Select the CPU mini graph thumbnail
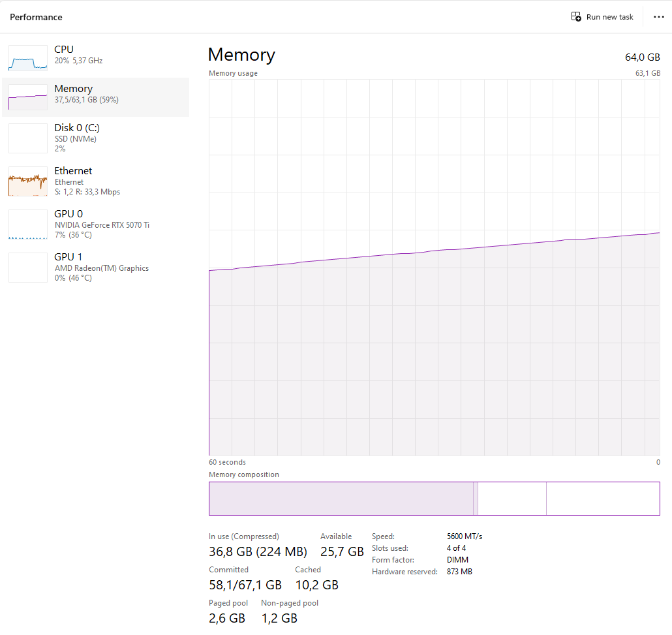Screen dimensions: 672x635 pyautogui.click(x=28, y=58)
